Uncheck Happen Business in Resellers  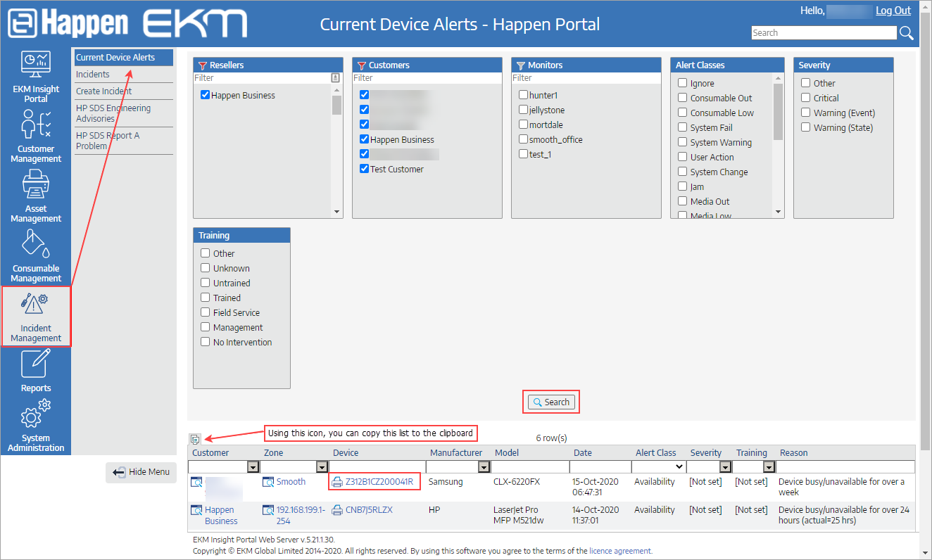206,96
